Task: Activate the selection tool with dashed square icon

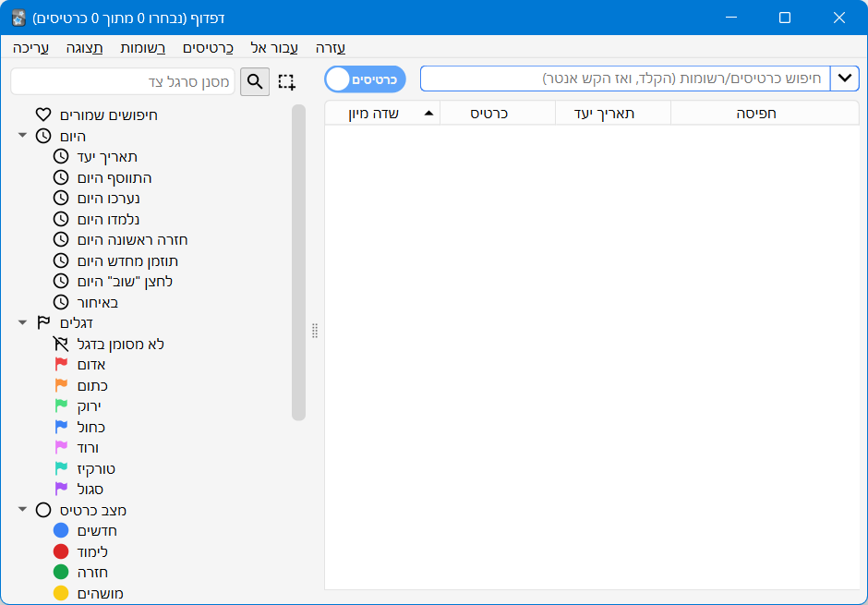Action: pyautogui.click(x=286, y=82)
